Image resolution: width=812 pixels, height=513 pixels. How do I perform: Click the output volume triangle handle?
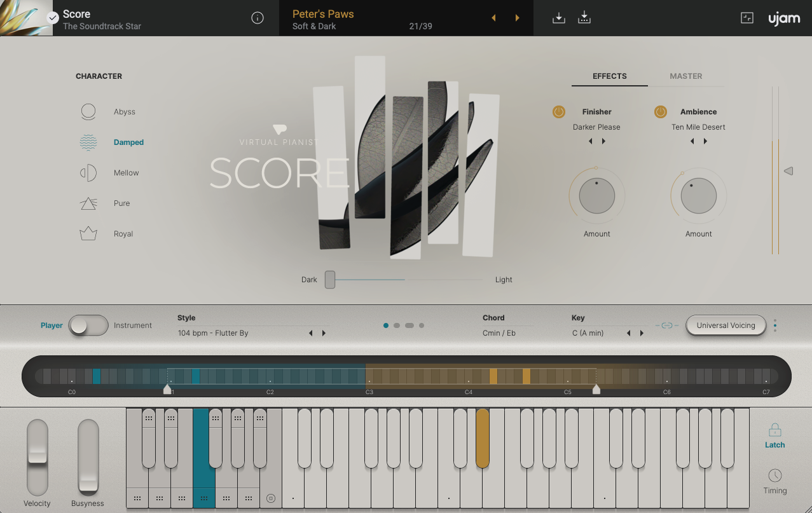(788, 171)
